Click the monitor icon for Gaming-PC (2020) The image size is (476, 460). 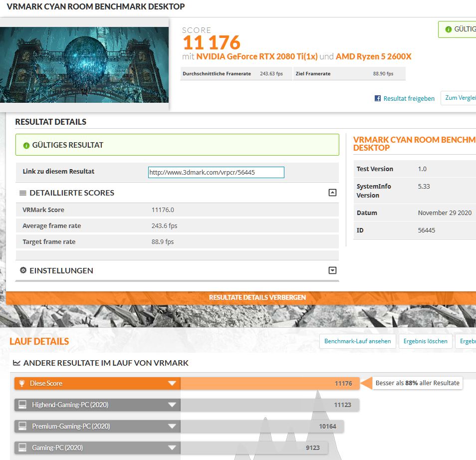click(x=22, y=448)
